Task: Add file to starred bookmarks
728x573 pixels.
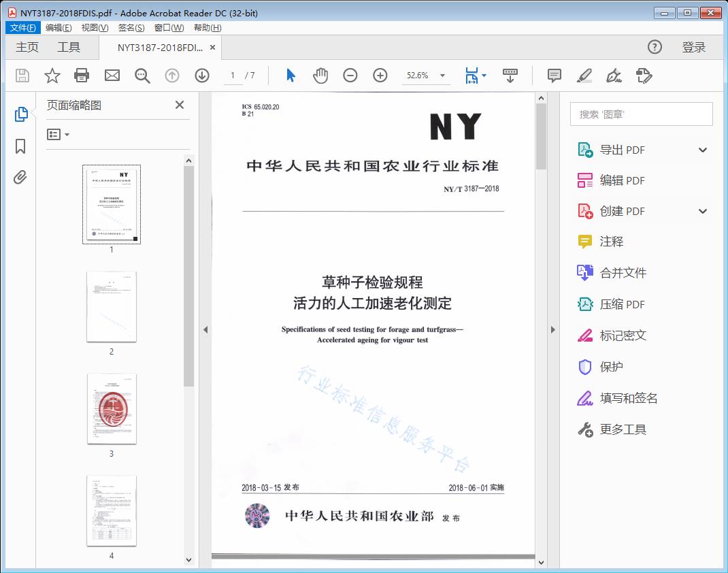Action: [52, 76]
